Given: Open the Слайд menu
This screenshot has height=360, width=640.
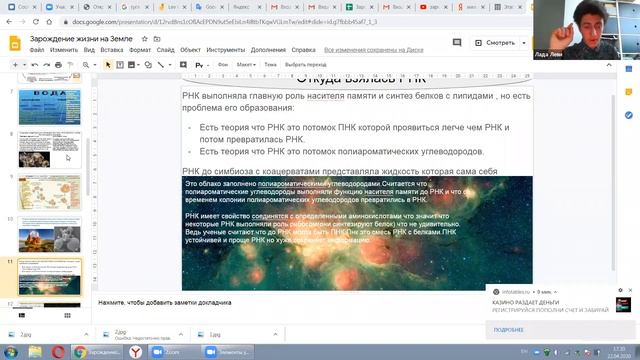Looking at the screenshot, I should click(x=165, y=50).
